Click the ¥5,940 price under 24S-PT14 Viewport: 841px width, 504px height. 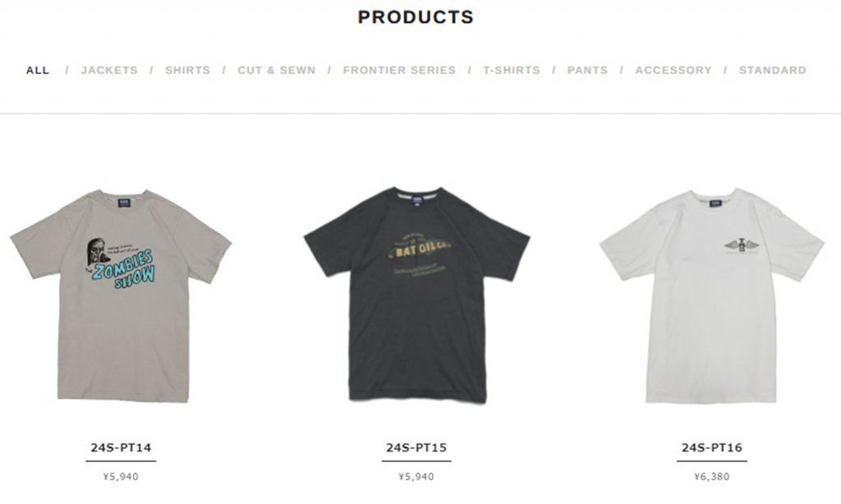point(122,477)
